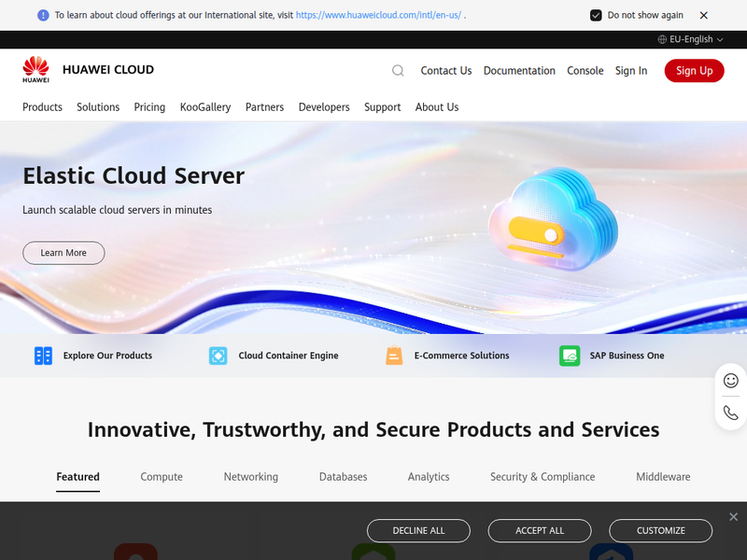Open the About Us menu
This screenshot has height=560, width=747.
click(437, 107)
